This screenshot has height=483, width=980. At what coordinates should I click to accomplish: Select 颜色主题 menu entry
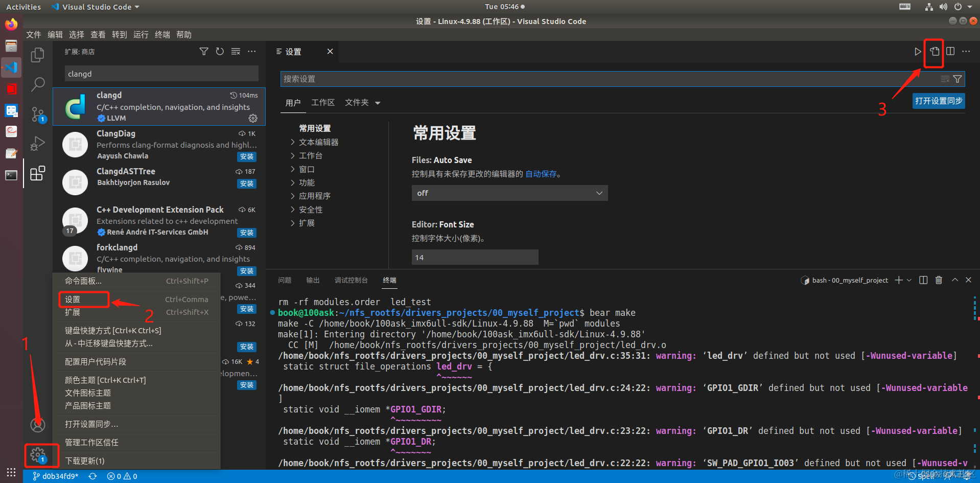(137, 380)
